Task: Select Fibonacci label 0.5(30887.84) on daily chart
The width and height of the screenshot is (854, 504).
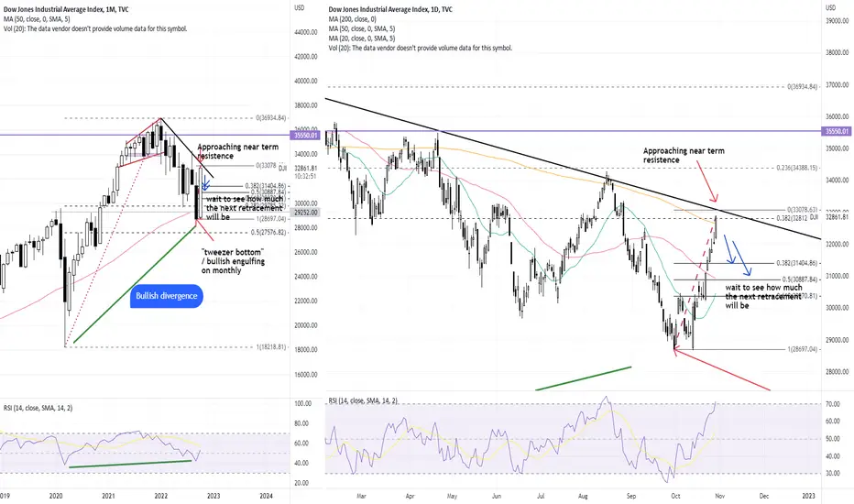Action: pos(800,279)
